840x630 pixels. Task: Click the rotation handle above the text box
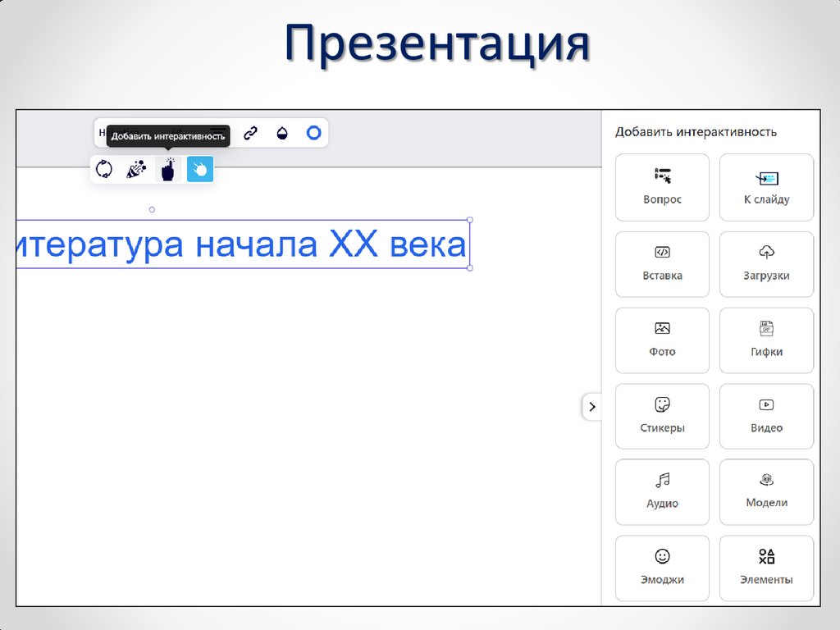152,209
